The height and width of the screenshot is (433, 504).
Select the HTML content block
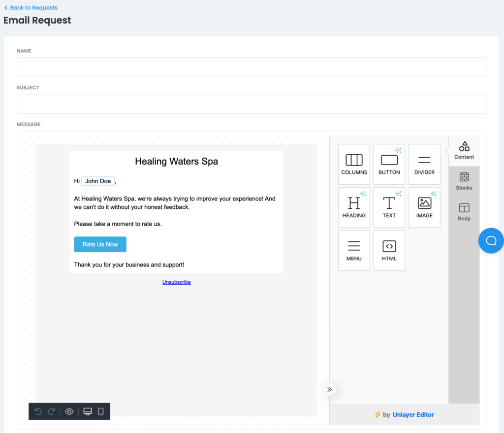point(389,251)
